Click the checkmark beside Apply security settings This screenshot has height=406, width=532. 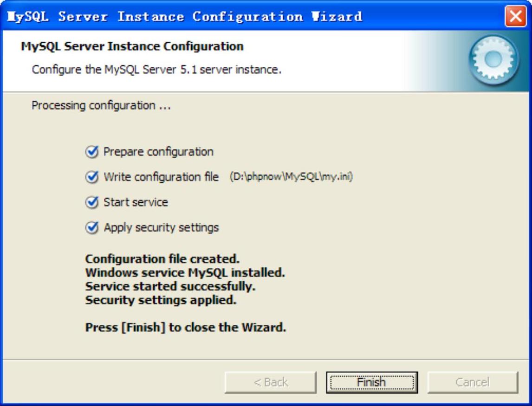[92, 228]
